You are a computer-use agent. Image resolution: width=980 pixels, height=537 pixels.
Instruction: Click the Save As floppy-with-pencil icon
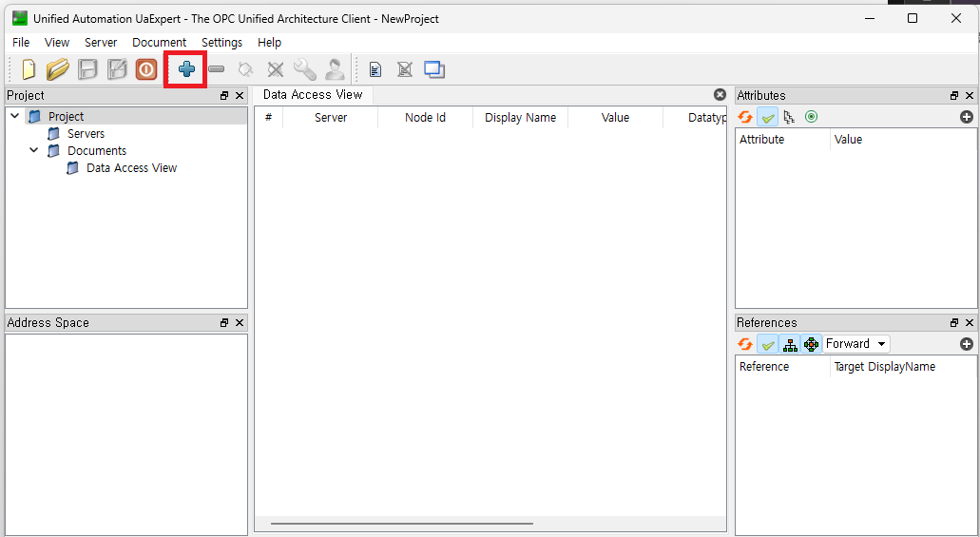pyautogui.click(x=117, y=69)
